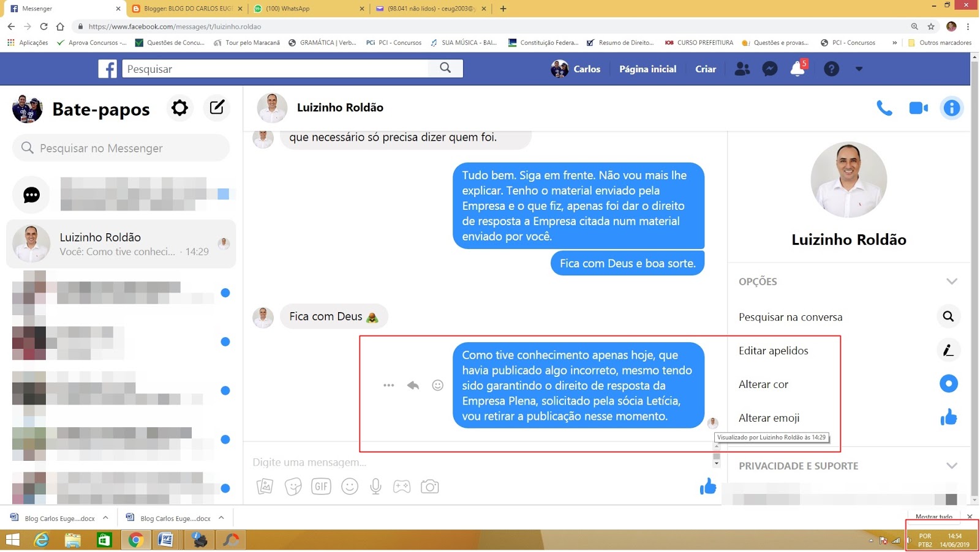Viewport: 980px width, 552px height.
Task: Reload the page
Action: 43,26
